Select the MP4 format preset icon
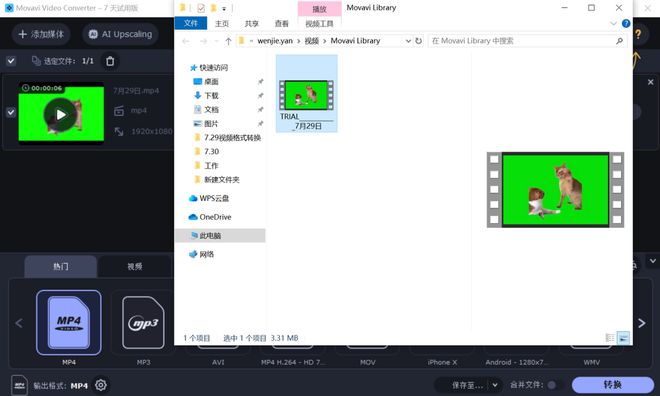 [69, 322]
